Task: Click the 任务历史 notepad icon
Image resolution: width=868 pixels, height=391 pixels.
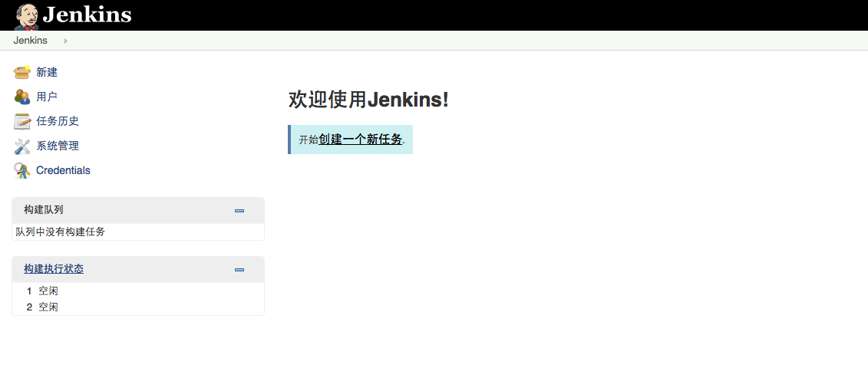Action: (x=22, y=121)
